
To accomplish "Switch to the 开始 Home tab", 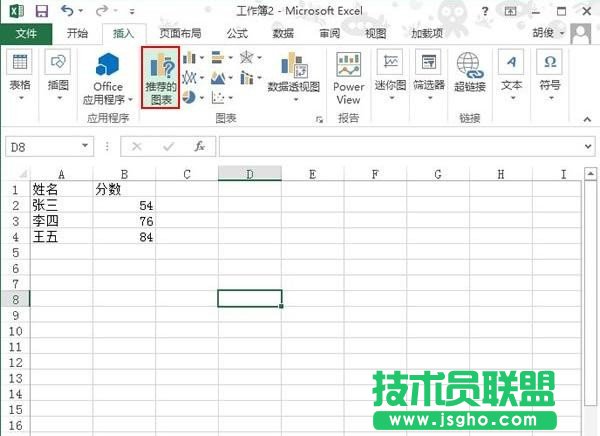I will 77,34.
